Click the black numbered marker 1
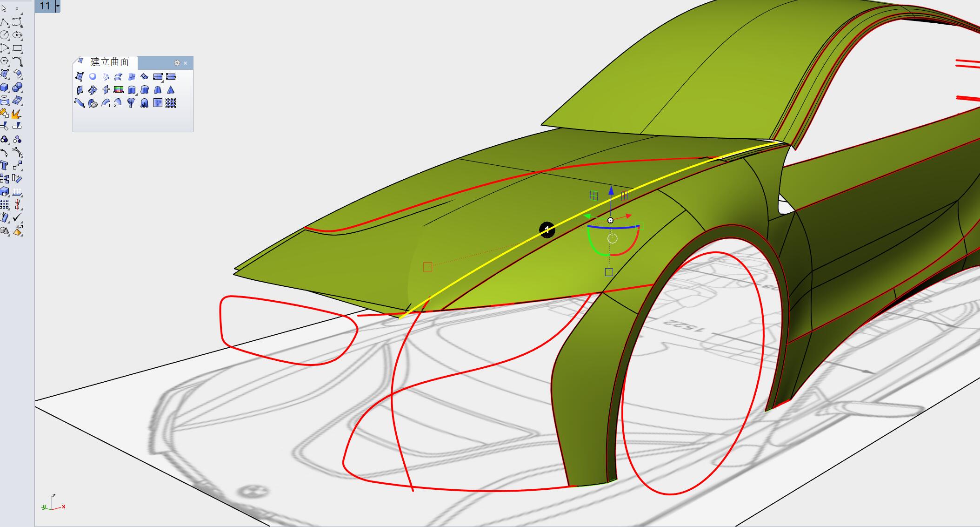The image size is (980, 527). point(547,230)
